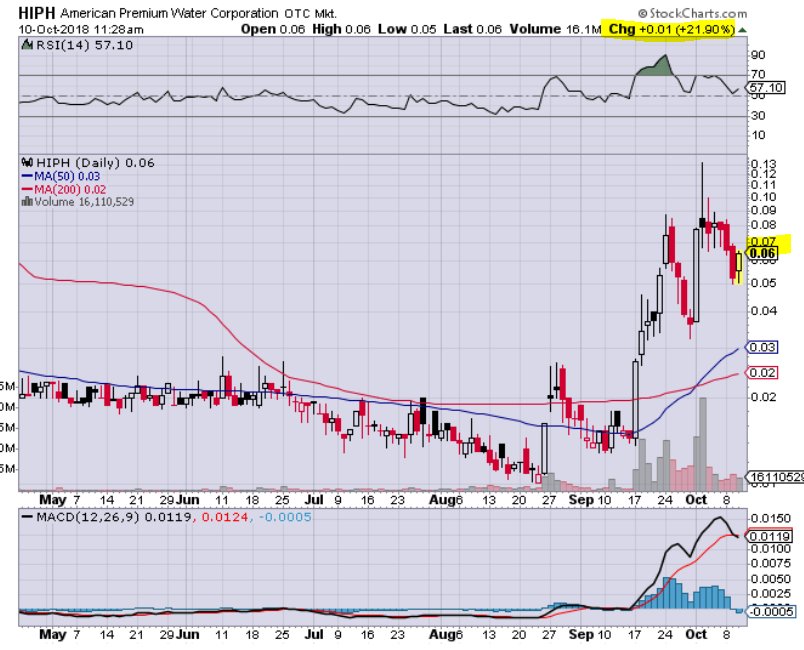Click the -0.0005 histogram axis tag

[x=771, y=612]
